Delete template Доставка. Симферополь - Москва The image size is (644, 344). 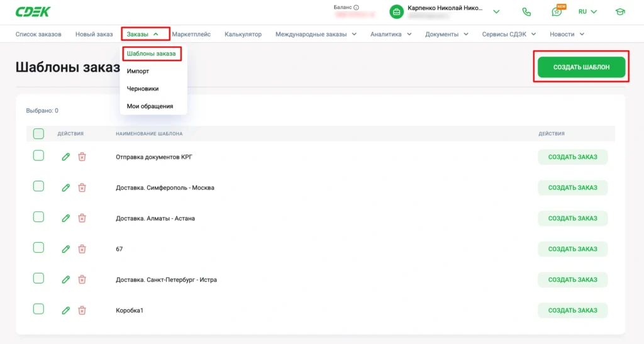coord(82,187)
